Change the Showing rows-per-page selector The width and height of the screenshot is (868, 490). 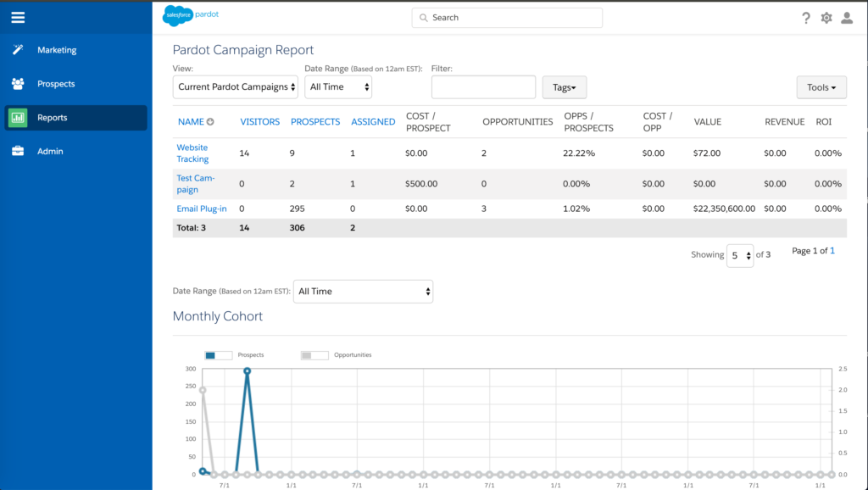click(x=739, y=255)
